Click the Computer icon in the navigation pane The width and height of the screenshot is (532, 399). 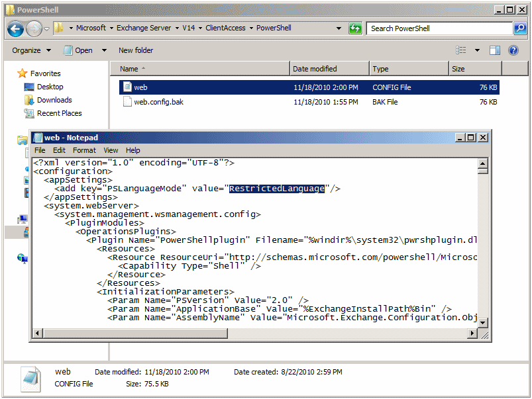coord(23,219)
